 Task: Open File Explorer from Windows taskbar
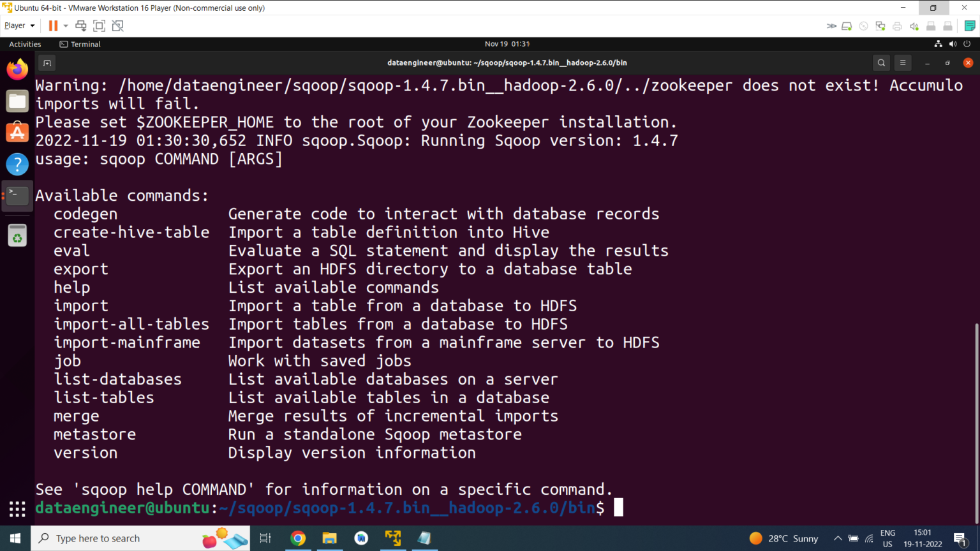coord(329,538)
